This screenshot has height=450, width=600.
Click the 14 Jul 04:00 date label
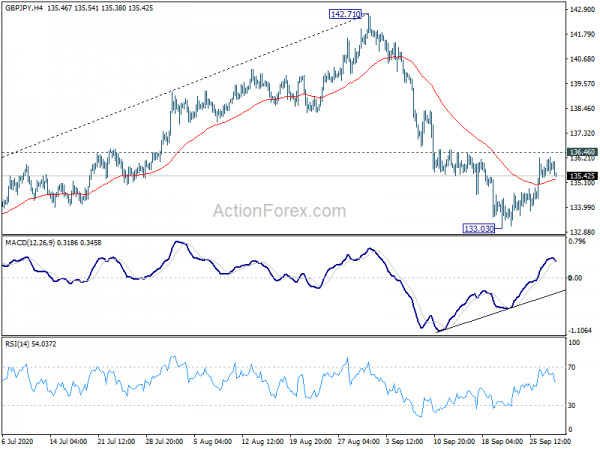click(x=68, y=441)
